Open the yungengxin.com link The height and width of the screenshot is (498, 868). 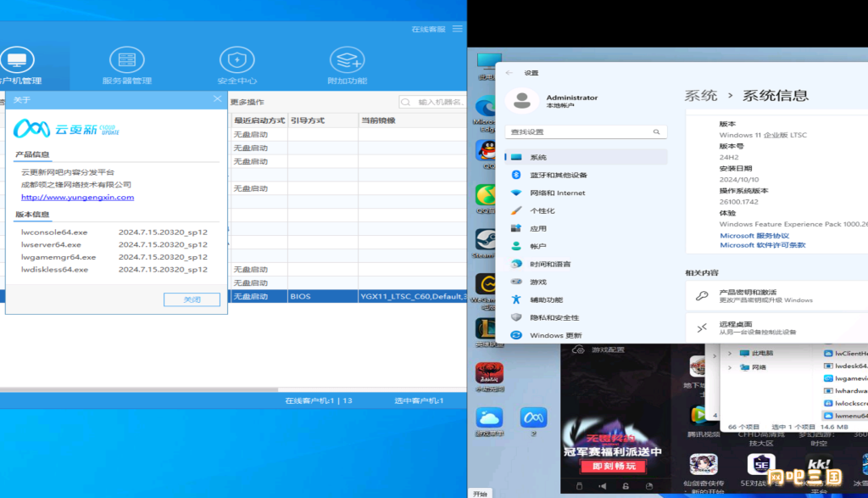pyautogui.click(x=77, y=197)
